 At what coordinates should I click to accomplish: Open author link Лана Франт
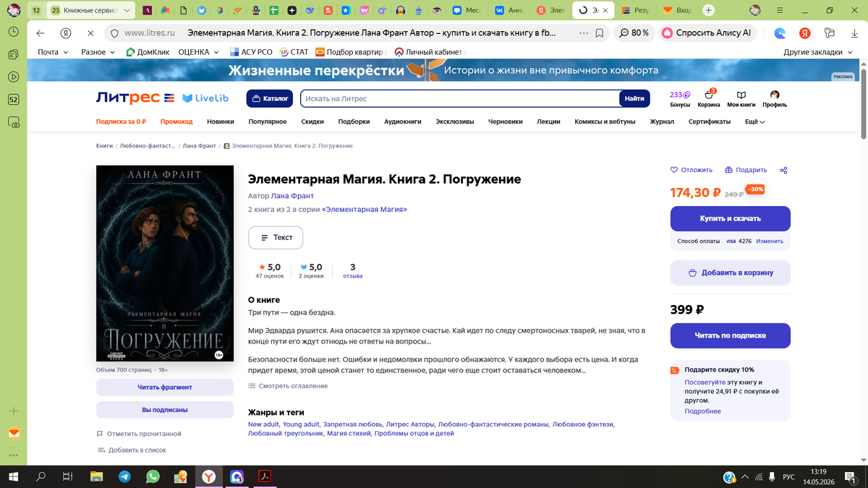pos(292,196)
